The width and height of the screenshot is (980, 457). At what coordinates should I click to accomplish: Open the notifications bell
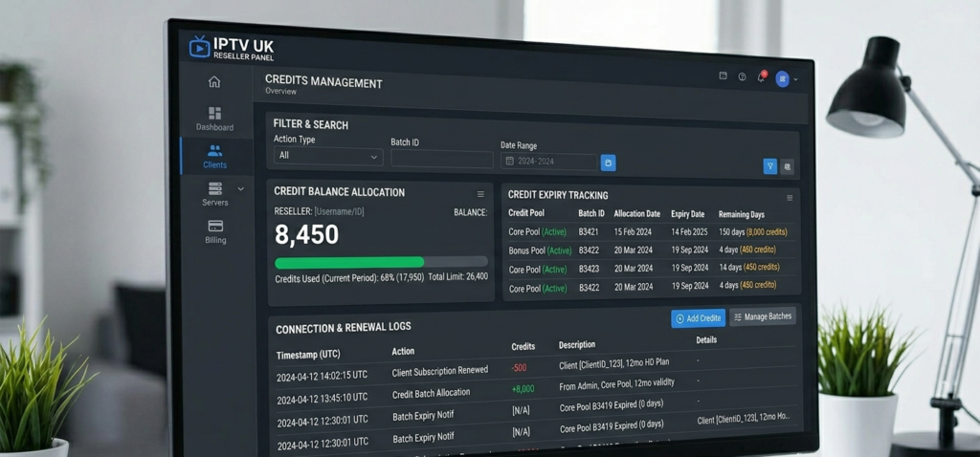761,76
